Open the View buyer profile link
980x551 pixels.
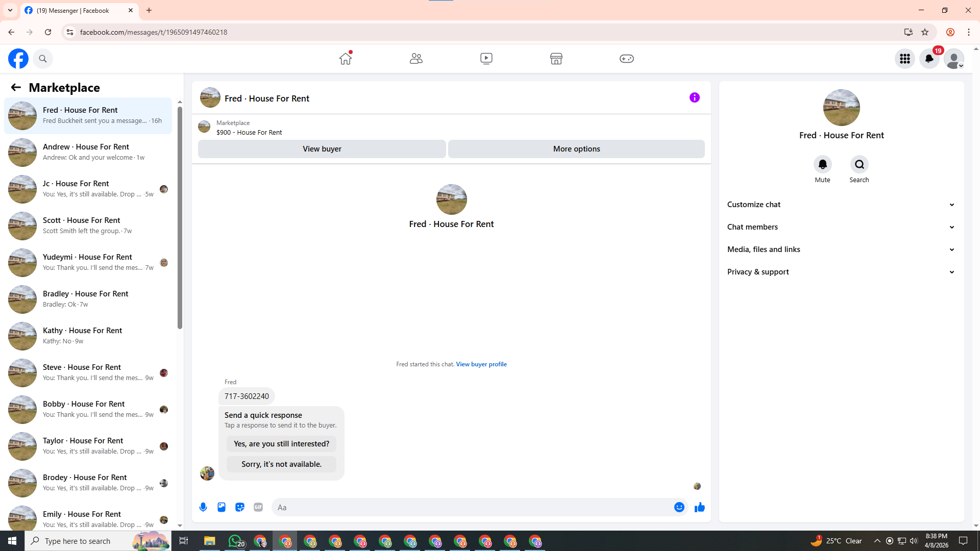tap(481, 364)
